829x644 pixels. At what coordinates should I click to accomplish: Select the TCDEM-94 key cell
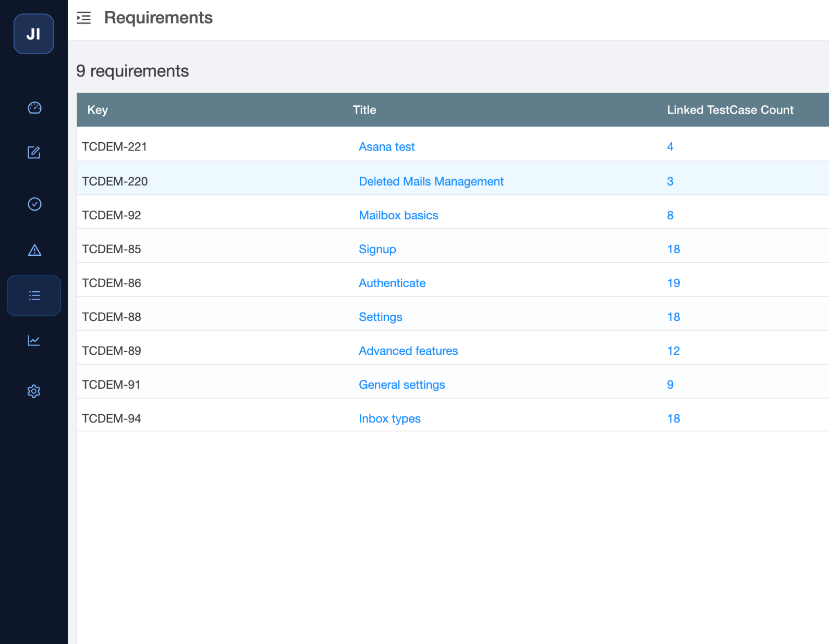coord(111,418)
